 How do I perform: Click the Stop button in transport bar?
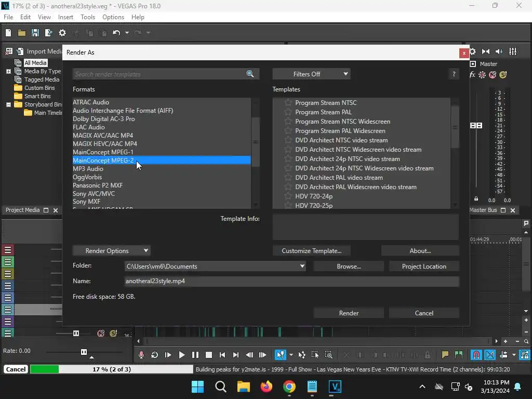click(209, 355)
